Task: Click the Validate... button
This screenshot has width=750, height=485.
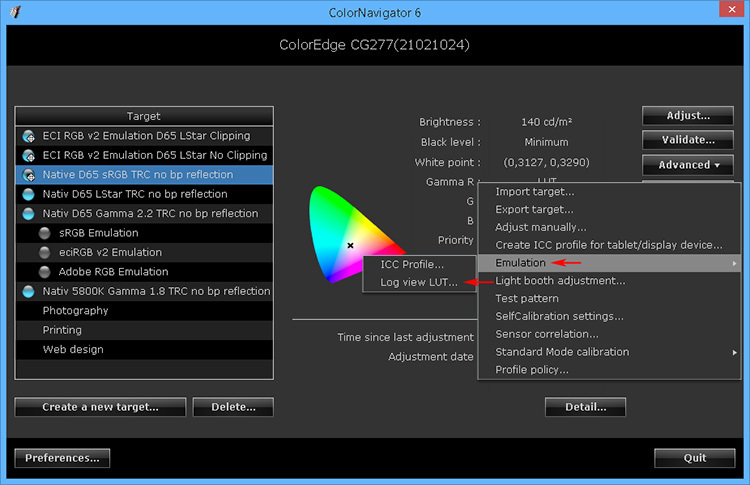Action: tap(688, 140)
